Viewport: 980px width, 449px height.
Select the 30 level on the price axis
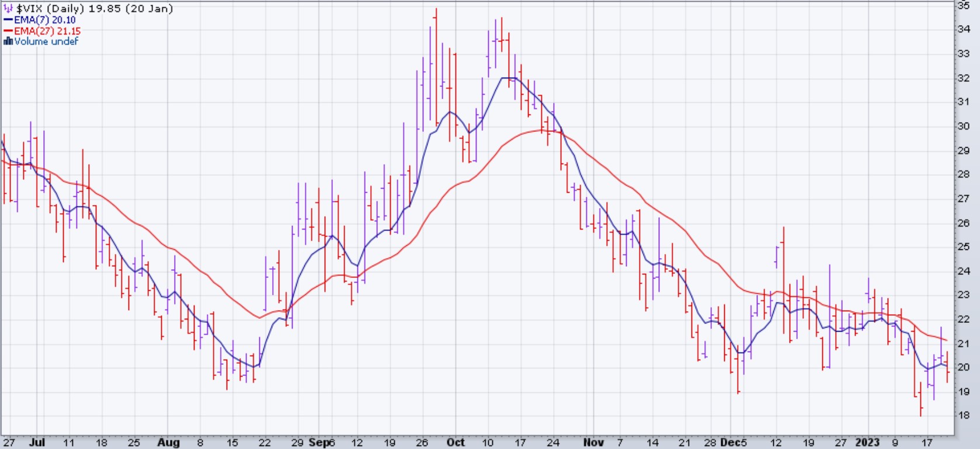tap(964, 126)
